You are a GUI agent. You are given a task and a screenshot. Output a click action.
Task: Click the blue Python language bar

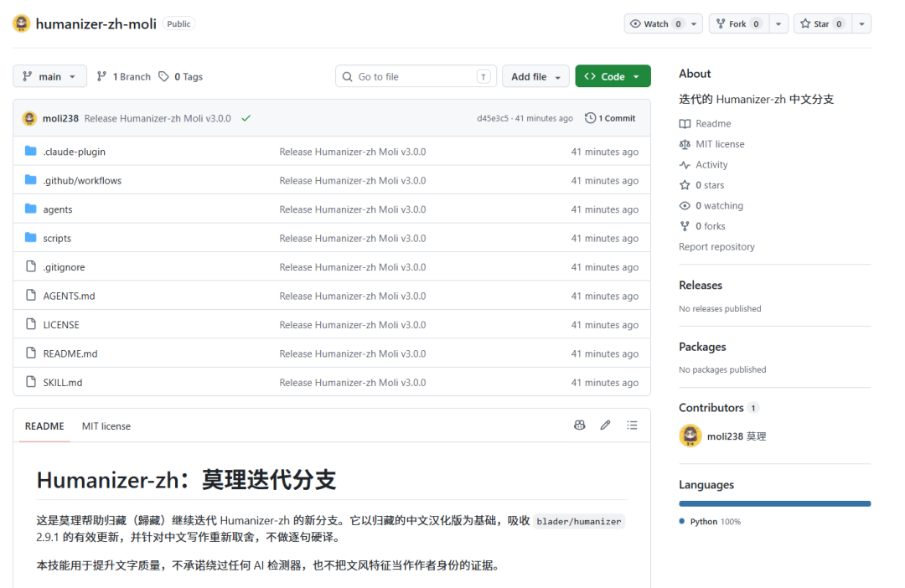pyautogui.click(x=774, y=503)
